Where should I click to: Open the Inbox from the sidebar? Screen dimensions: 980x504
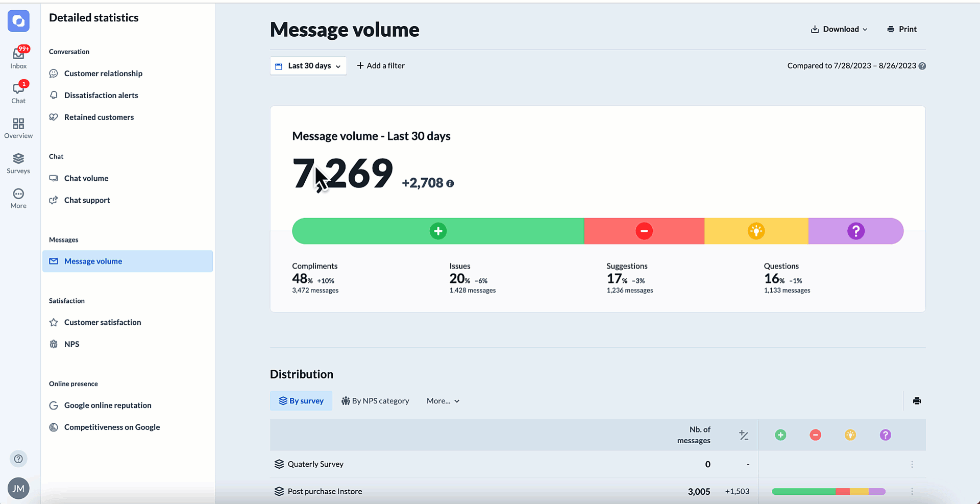click(x=18, y=57)
